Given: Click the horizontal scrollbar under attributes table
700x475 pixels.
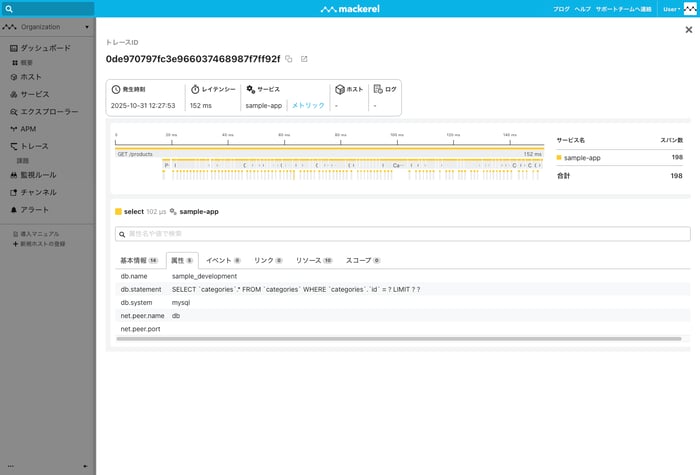Looking at the screenshot, I should point(330,339).
